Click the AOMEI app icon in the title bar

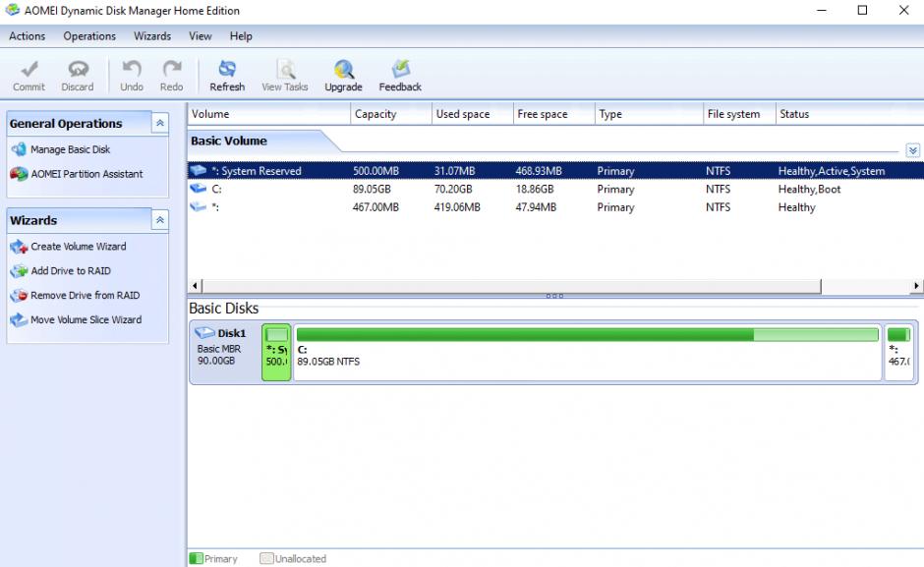[x=12, y=10]
